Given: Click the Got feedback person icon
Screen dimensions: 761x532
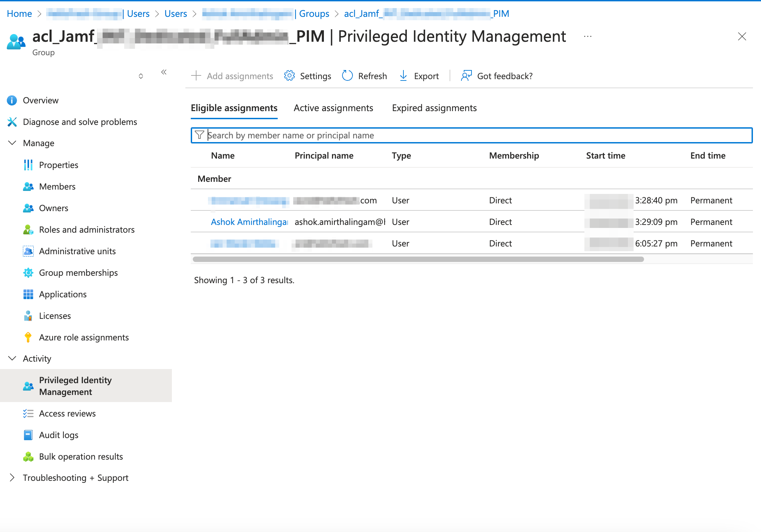Looking at the screenshot, I should 466,76.
